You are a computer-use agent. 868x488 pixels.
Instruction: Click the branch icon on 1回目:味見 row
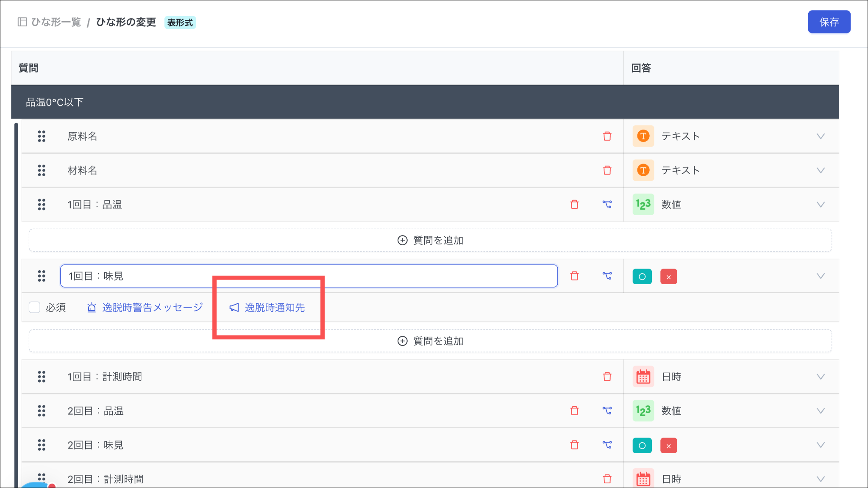[607, 276]
